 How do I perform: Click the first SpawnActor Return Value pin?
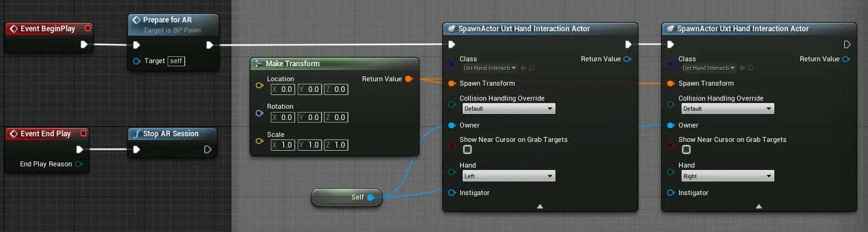coord(627,59)
